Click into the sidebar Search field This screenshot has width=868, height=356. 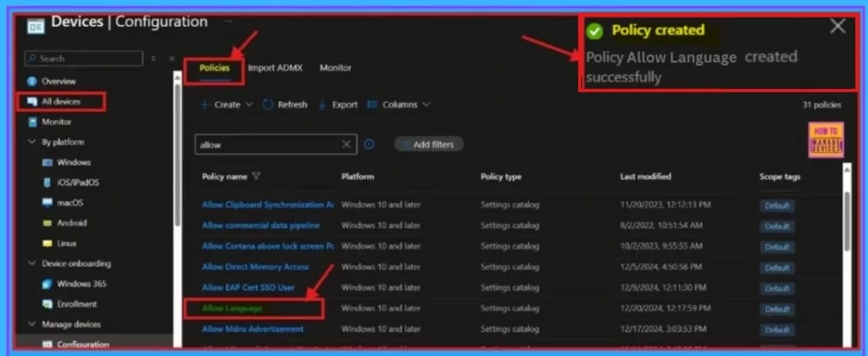click(x=84, y=58)
